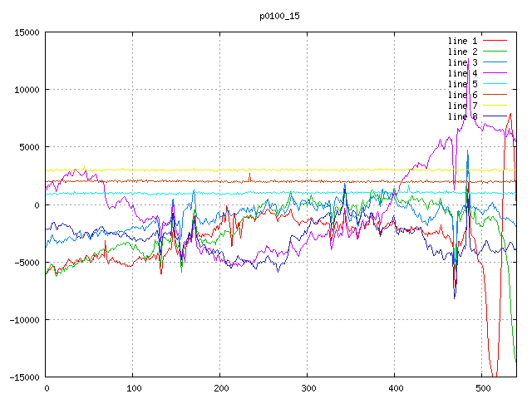Click the 10000 y-axis tick label

pyautogui.click(x=26, y=90)
